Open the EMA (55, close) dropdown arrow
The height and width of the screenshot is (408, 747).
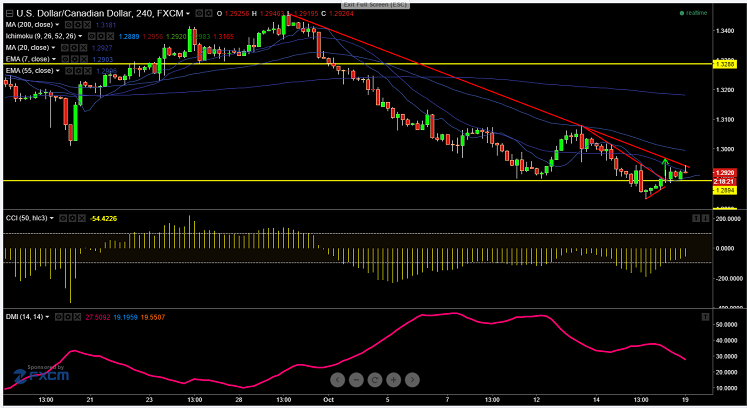click(x=57, y=71)
